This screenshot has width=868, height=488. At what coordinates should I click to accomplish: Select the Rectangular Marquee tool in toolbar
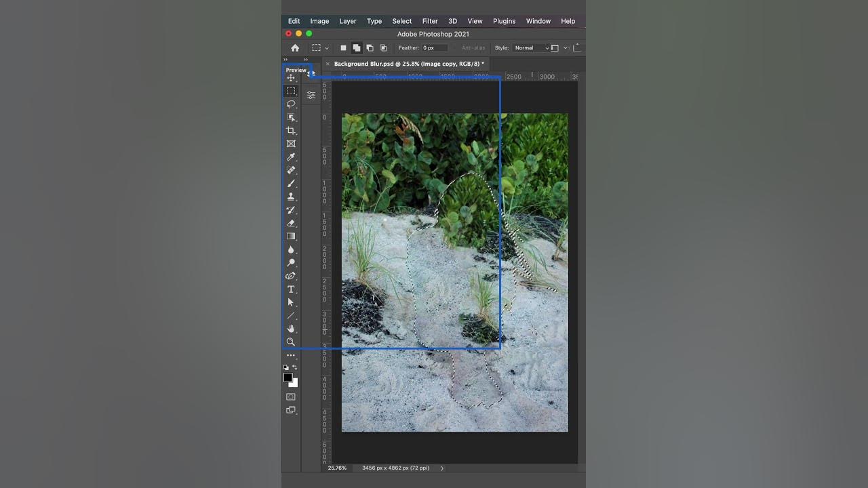[291, 91]
